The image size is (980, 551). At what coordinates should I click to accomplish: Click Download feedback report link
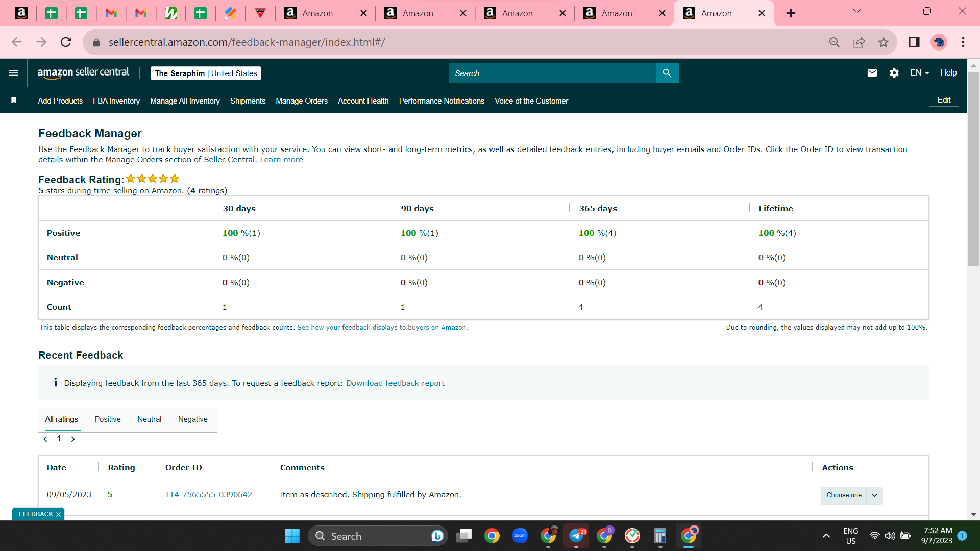(x=395, y=383)
